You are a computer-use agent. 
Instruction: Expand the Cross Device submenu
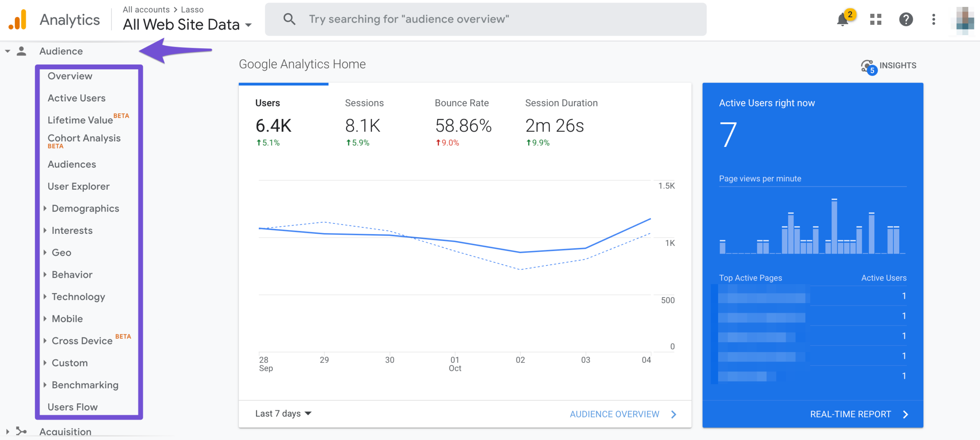point(45,341)
